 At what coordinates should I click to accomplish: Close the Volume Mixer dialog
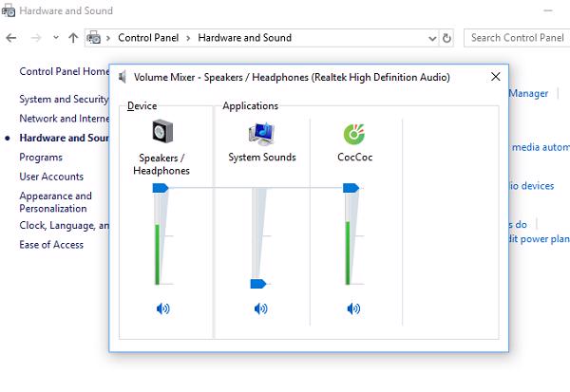[x=496, y=77]
